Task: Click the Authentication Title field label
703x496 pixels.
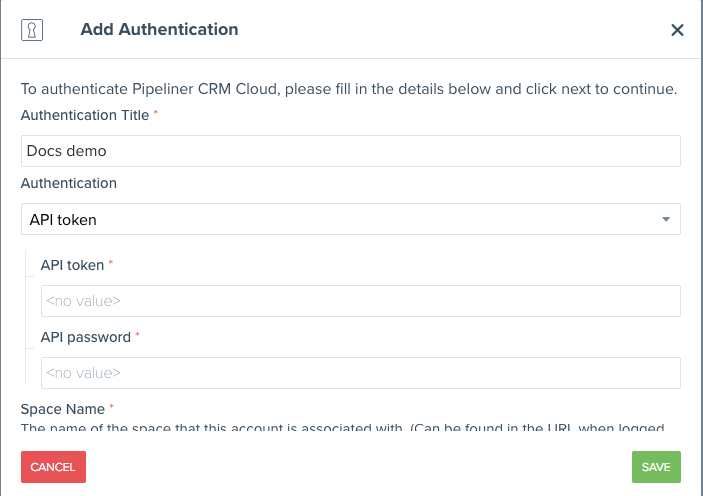Action: 84,115
